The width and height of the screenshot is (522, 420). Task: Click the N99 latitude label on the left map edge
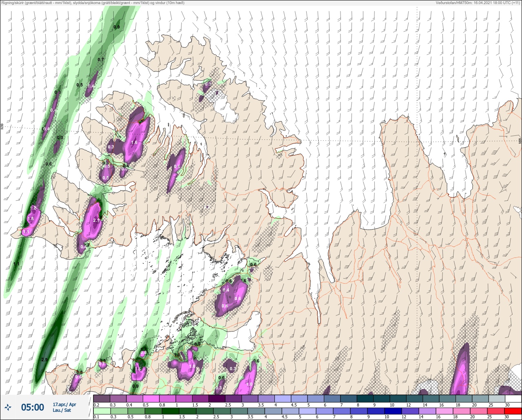2,127
